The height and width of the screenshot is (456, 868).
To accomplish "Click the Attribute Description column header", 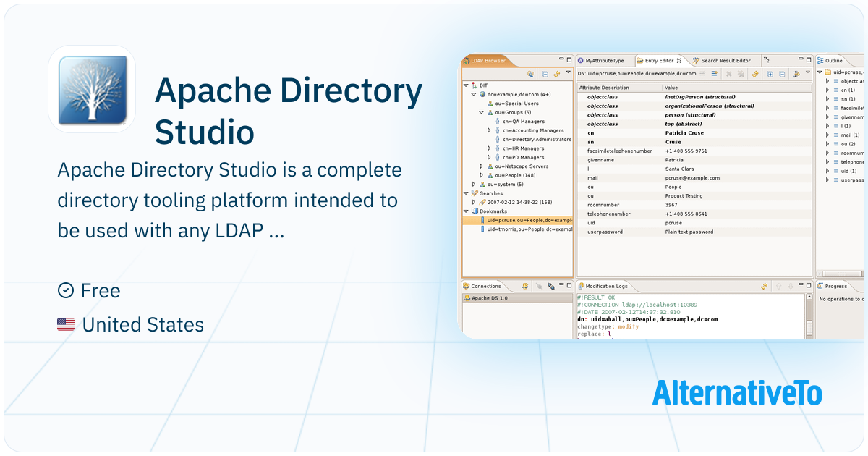I will [619, 88].
